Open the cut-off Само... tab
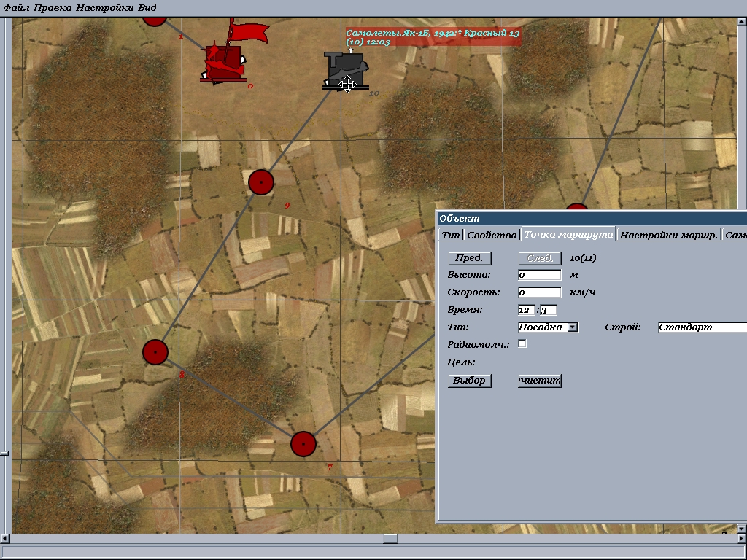 coord(735,235)
